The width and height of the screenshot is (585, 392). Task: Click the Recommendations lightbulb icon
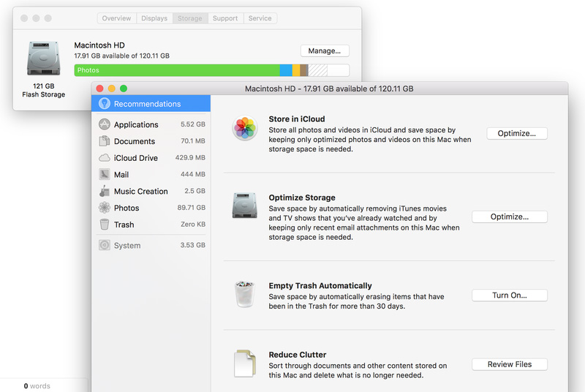pyautogui.click(x=104, y=104)
